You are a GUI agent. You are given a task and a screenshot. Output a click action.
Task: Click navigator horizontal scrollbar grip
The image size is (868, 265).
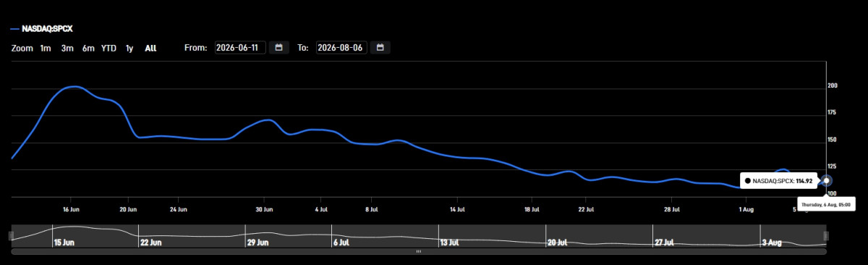click(x=418, y=251)
